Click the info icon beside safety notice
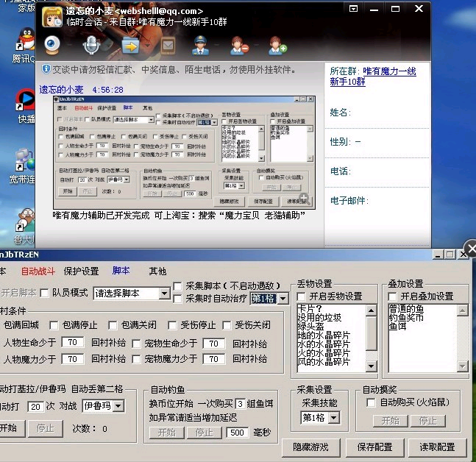 click(46, 69)
